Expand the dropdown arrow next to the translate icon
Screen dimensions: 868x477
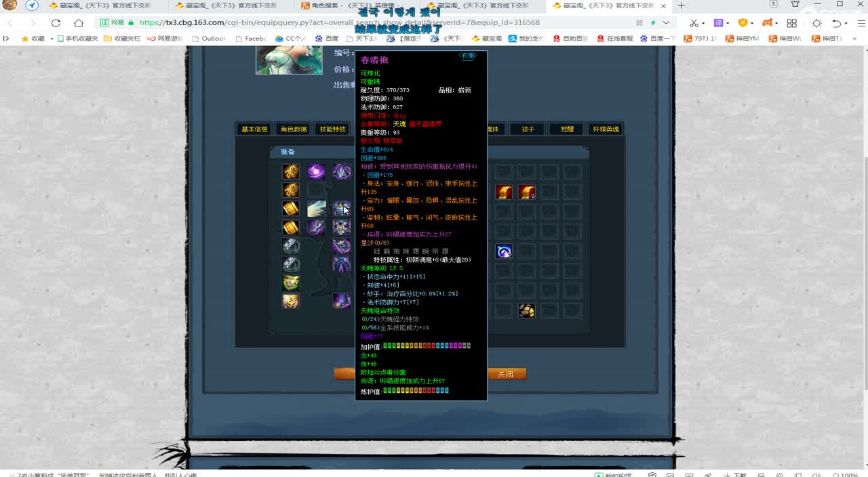728,23
